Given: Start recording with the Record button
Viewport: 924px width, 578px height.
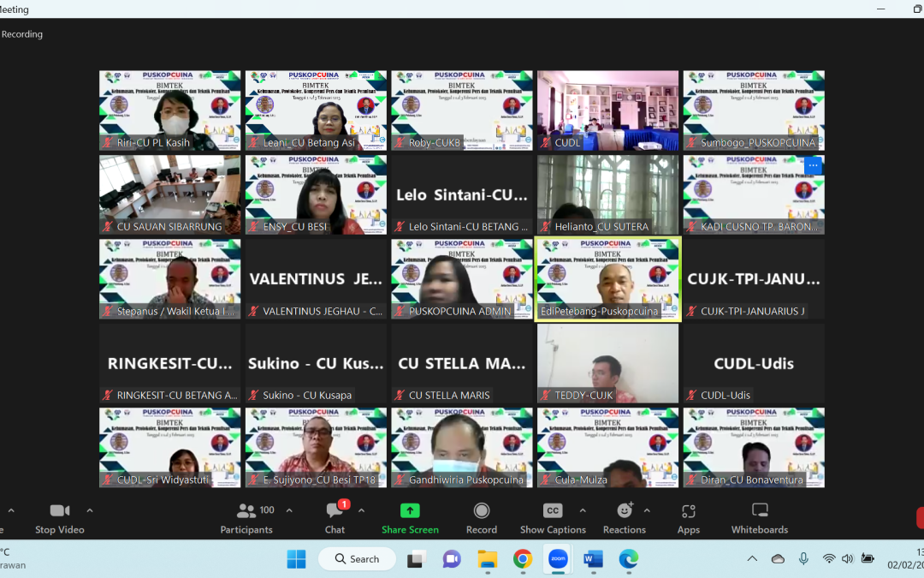Looking at the screenshot, I should click(x=482, y=517).
